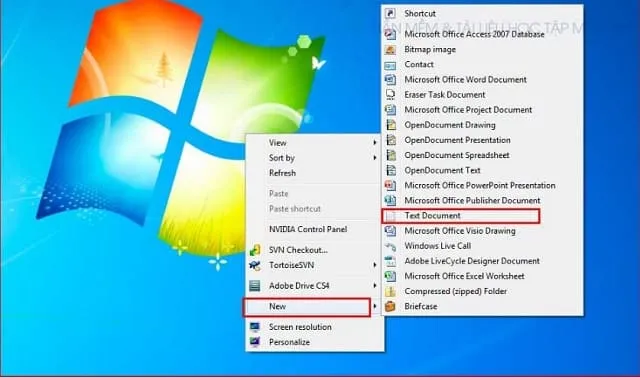Select Compressed (zipped) Folder entry

pos(482,291)
